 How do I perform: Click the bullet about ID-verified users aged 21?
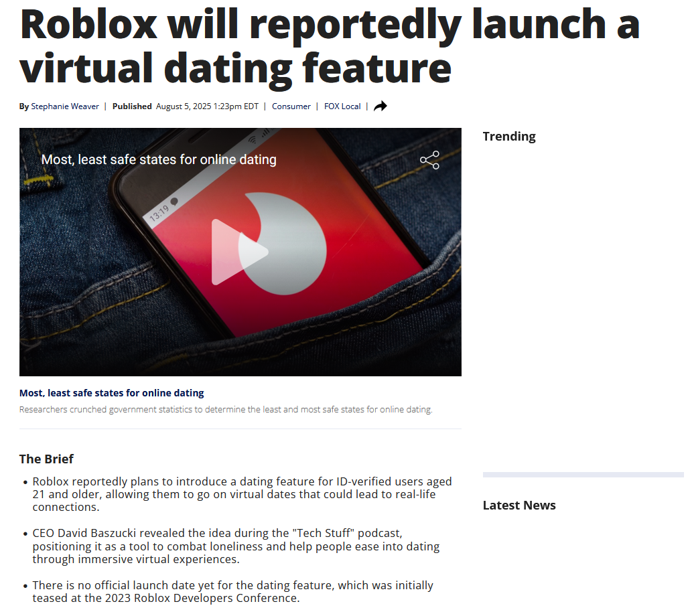click(x=242, y=494)
